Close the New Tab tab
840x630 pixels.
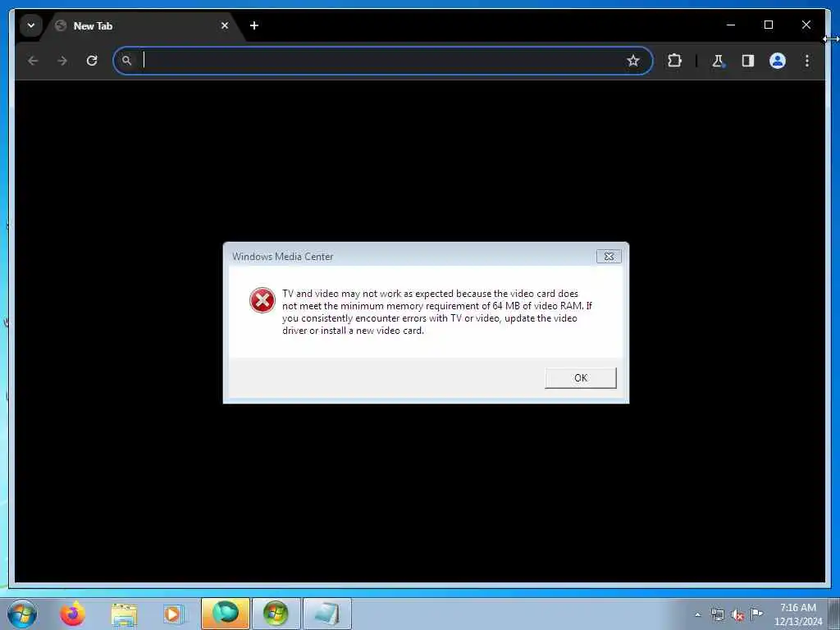point(225,25)
